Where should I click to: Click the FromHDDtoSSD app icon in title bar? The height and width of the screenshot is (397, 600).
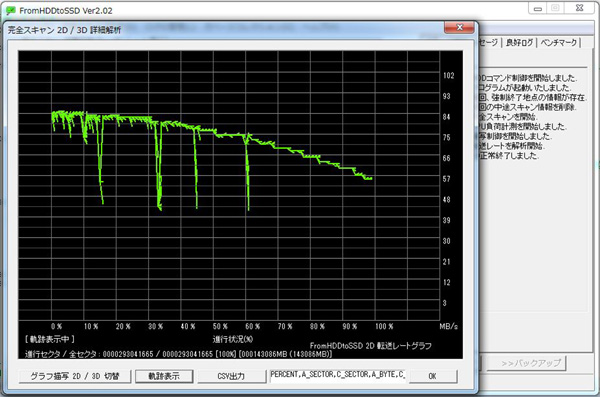click(x=11, y=11)
